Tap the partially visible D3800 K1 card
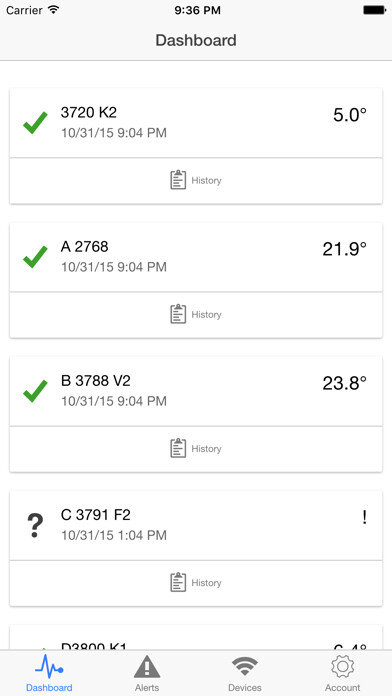This screenshot has width=392, height=696. [196, 638]
